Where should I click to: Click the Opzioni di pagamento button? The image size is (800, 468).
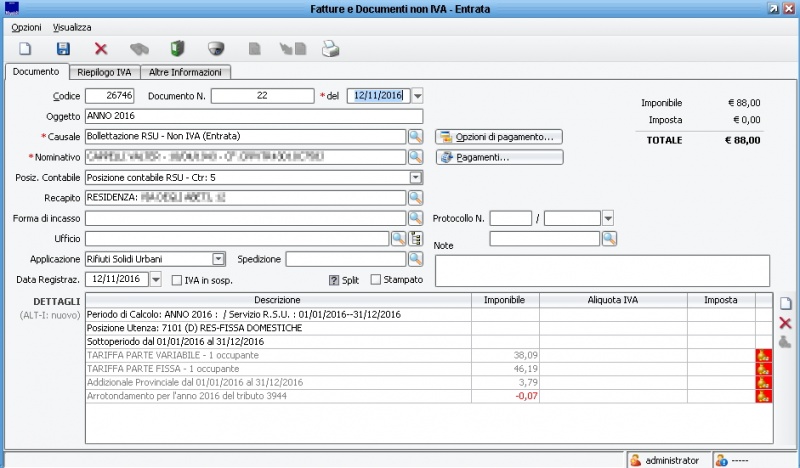(499, 136)
